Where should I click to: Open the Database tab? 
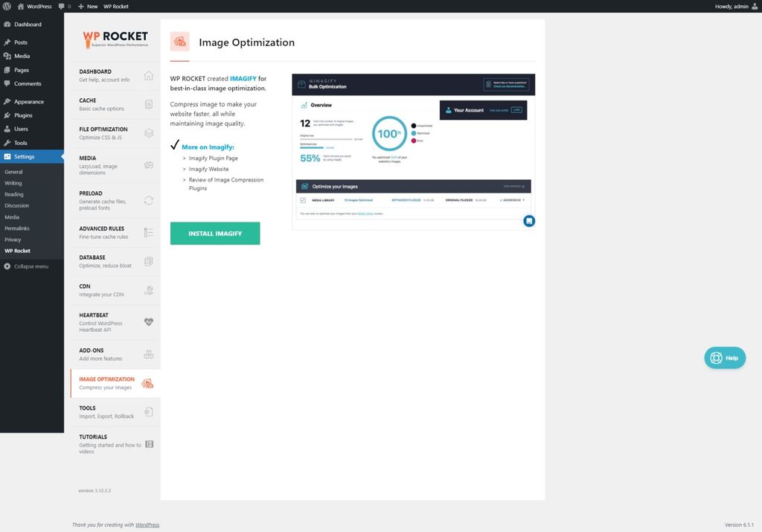pos(115,261)
